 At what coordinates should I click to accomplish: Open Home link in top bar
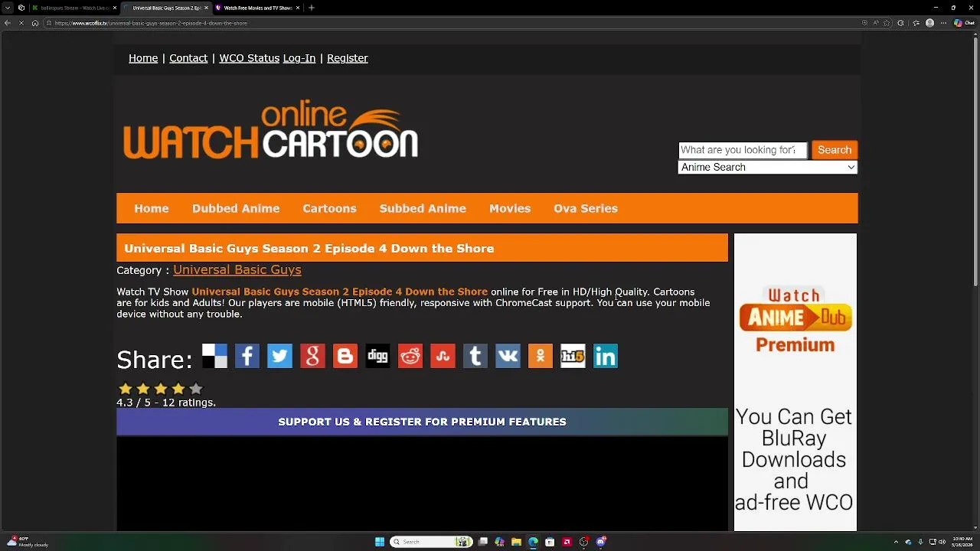(143, 58)
